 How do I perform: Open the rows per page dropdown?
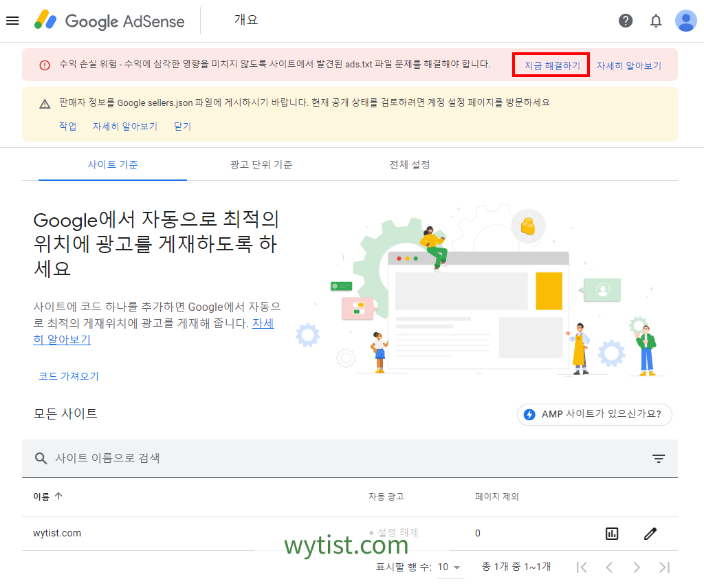click(450, 567)
